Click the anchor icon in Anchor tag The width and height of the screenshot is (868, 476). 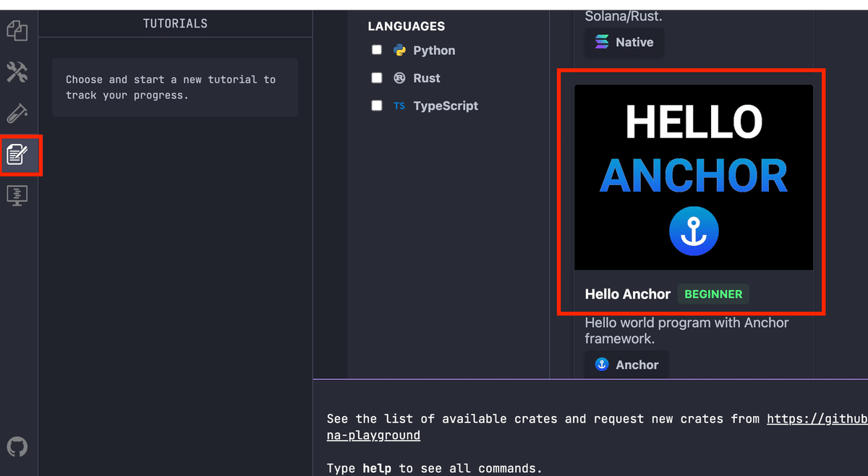tap(602, 365)
